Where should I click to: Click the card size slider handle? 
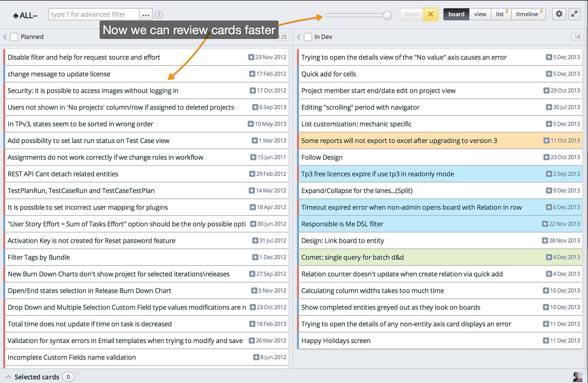[387, 15]
